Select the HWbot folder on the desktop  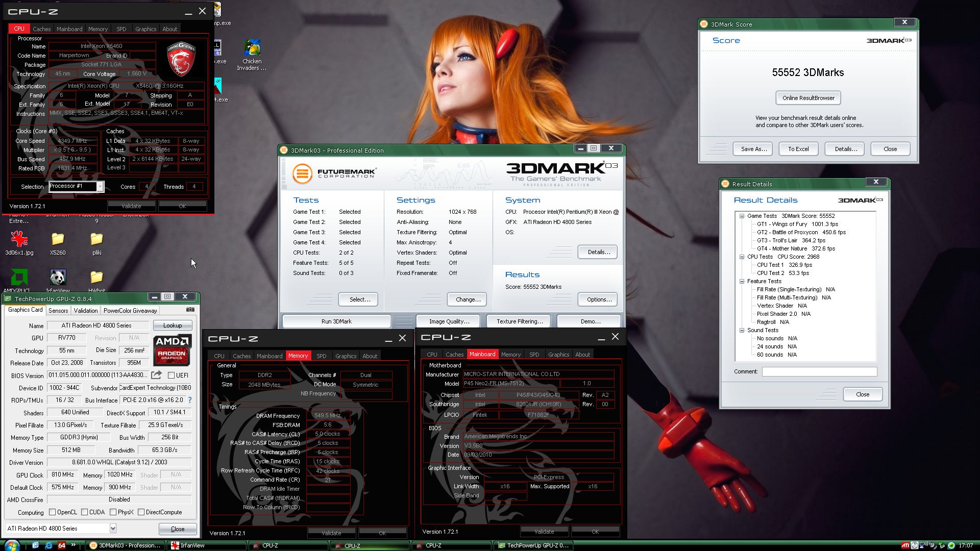[96, 278]
